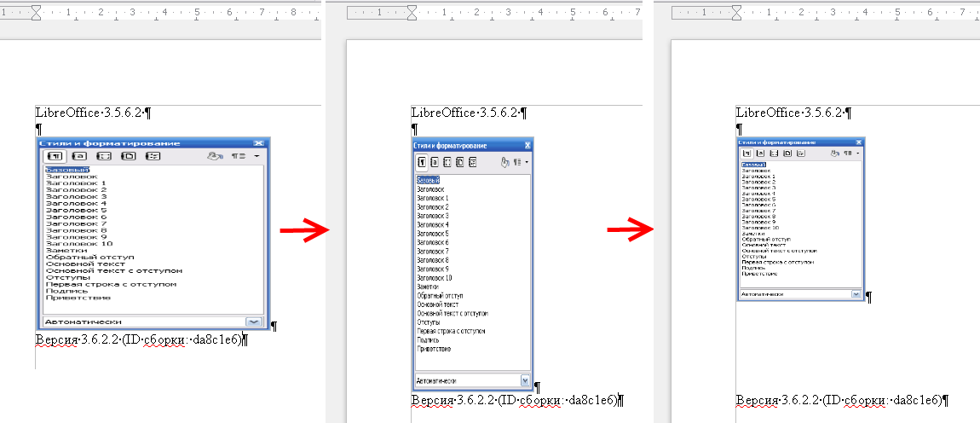Select Заголовок 3 in tall stretched Styles panel
This screenshot has width=980, height=423.
point(433,215)
